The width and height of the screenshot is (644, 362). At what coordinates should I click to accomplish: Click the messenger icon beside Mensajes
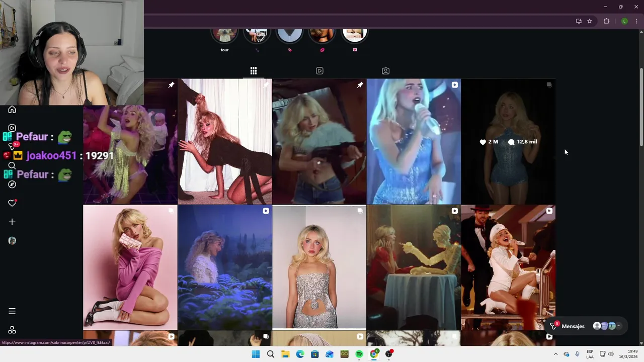(553, 326)
